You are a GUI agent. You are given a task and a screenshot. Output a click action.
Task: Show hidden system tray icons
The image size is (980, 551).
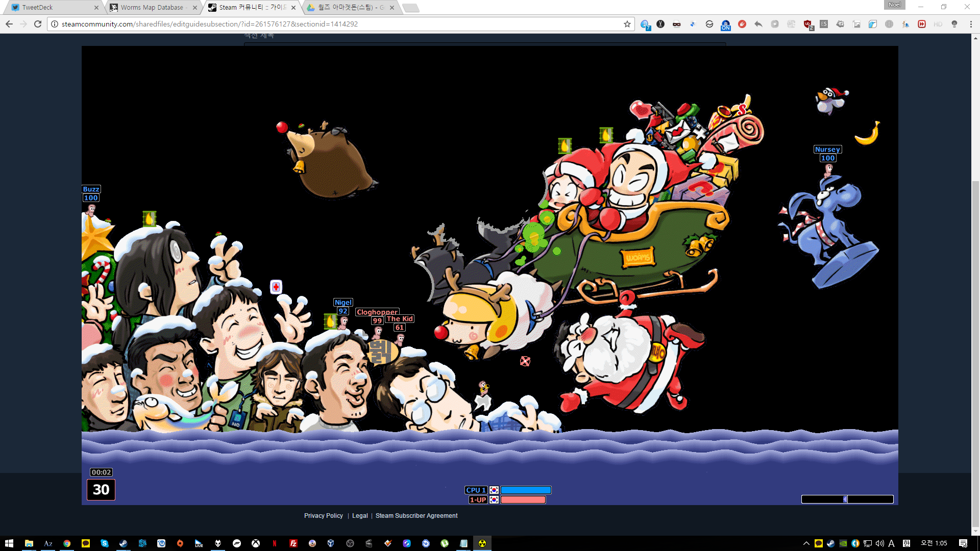coord(806,543)
